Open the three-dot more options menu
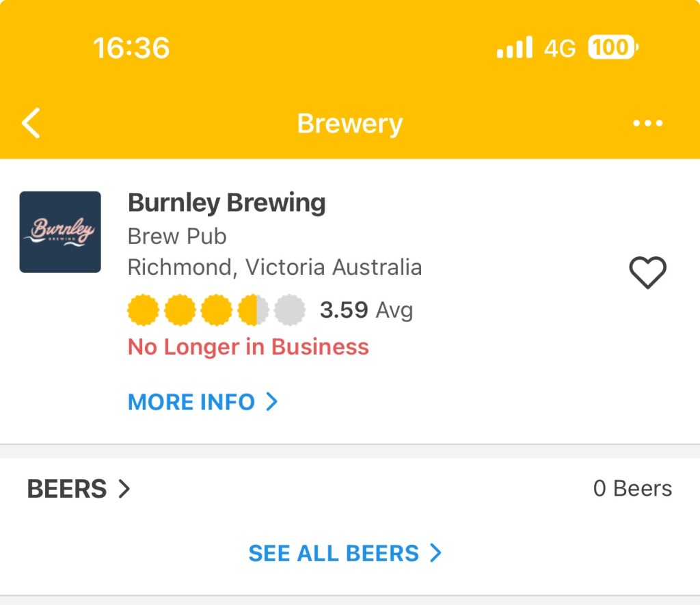Image resolution: width=700 pixels, height=605 pixels. click(x=647, y=124)
